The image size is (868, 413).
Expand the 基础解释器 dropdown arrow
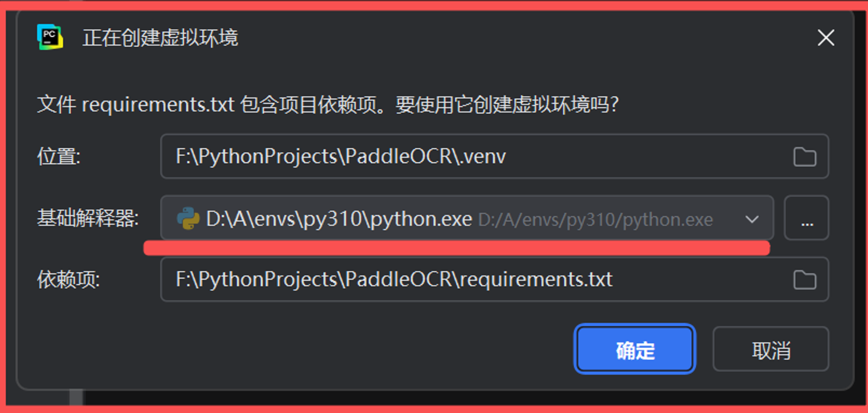click(752, 219)
